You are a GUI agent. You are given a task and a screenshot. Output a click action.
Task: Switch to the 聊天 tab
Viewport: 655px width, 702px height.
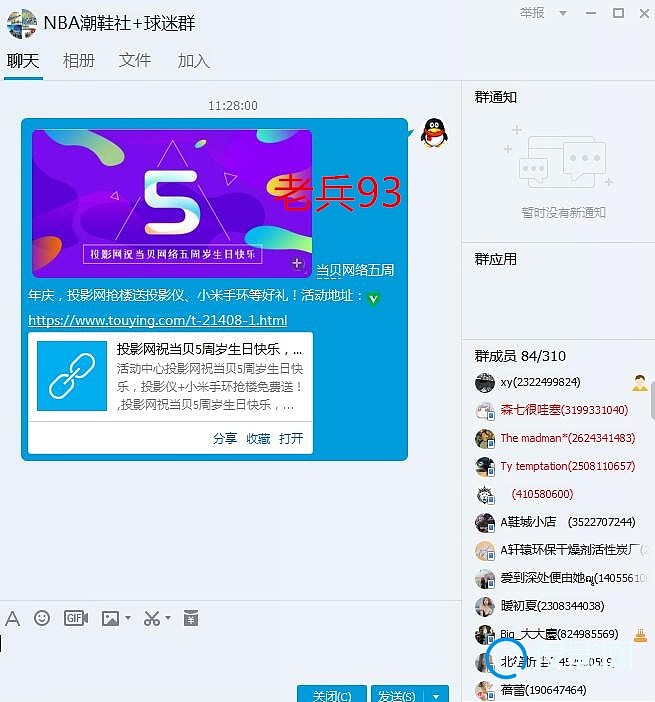(23, 60)
